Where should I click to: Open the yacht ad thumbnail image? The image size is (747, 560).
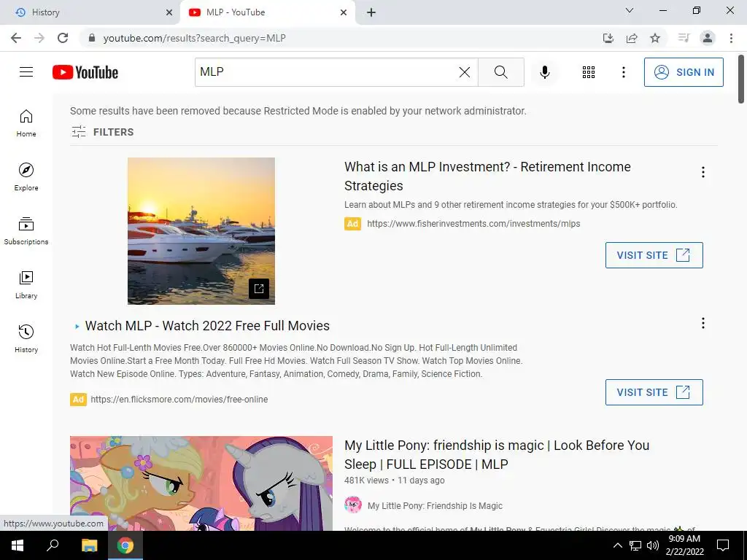click(x=201, y=231)
